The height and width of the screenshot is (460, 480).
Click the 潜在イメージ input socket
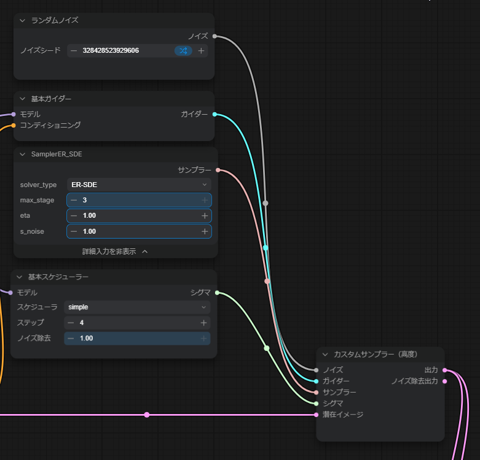[x=316, y=415]
